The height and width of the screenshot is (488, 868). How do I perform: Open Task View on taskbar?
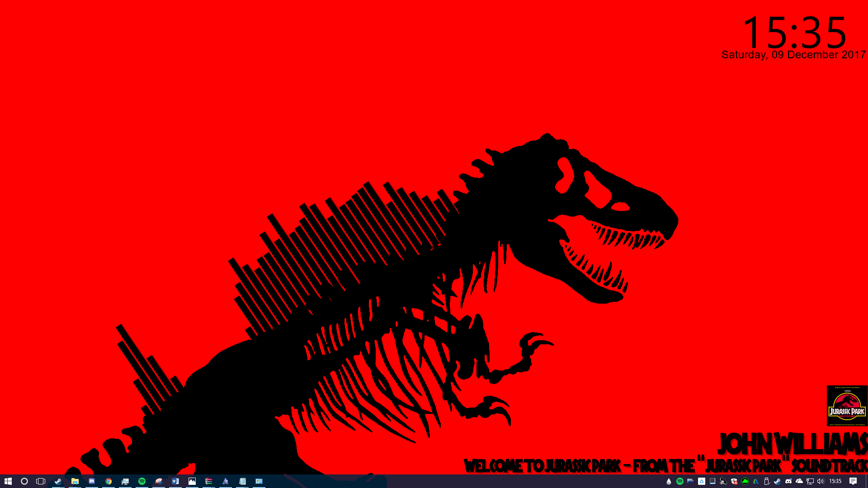(x=41, y=481)
